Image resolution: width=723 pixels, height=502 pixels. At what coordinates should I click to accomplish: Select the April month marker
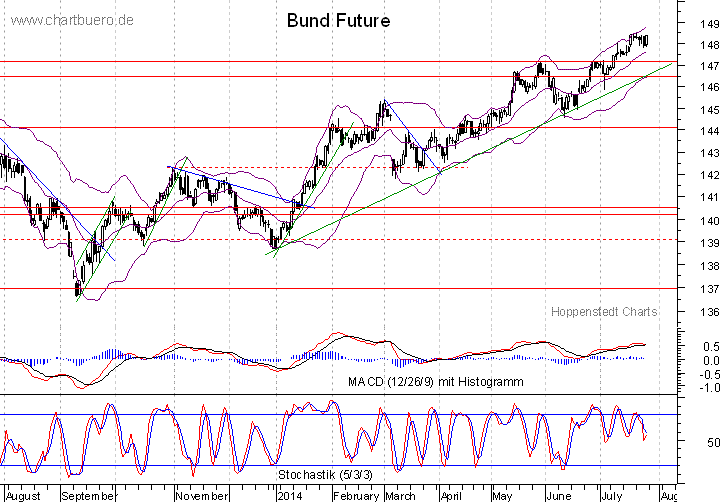click(453, 495)
